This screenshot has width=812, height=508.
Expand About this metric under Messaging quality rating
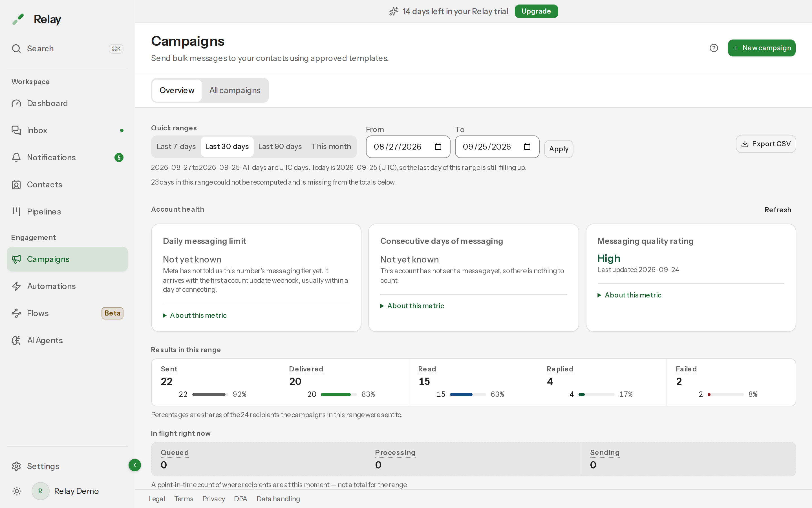pyautogui.click(x=630, y=295)
